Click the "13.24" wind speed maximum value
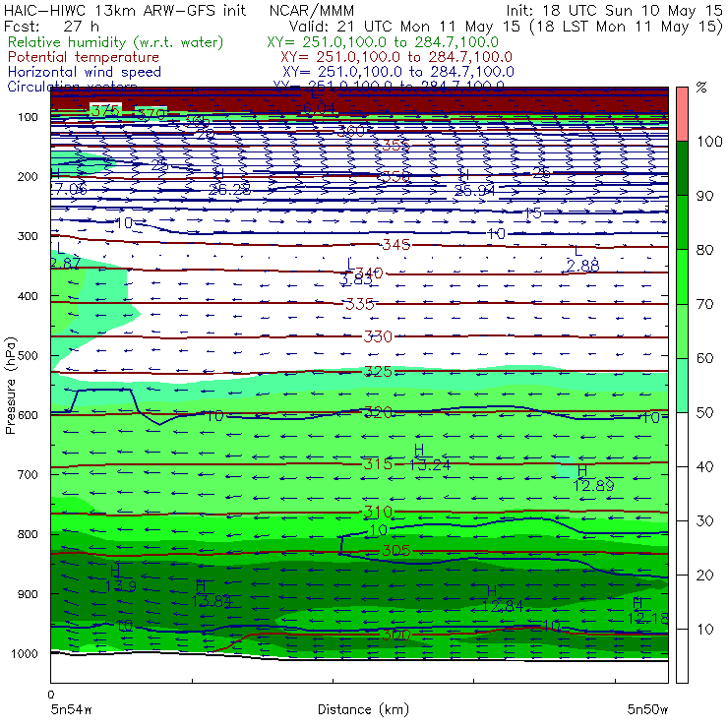The image size is (728, 728). point(430,464)
